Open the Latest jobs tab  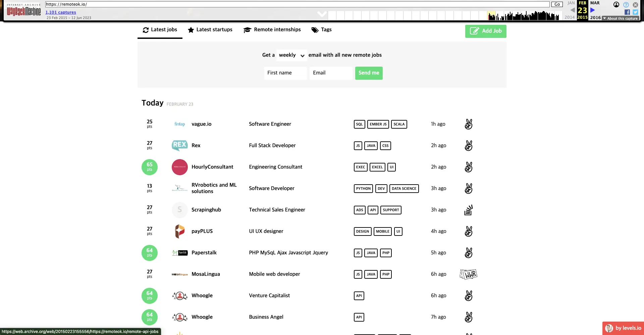tap(160, 30)
